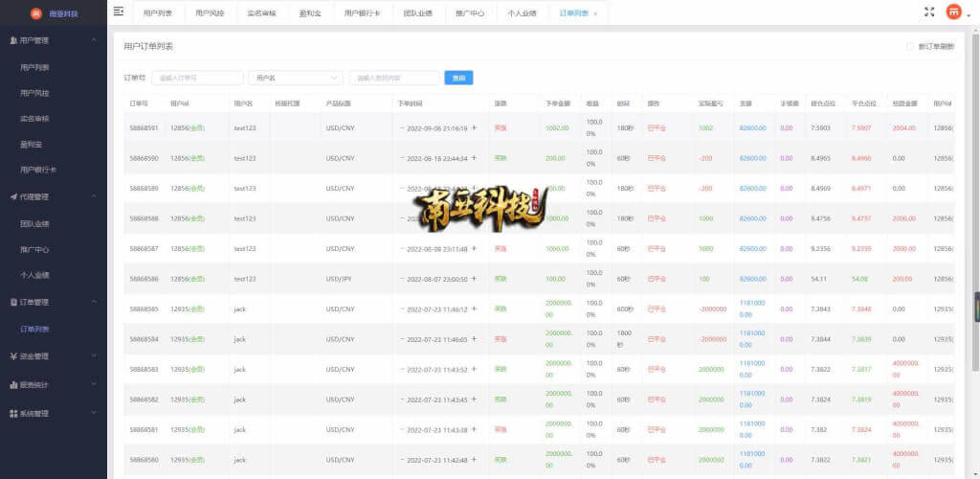
Task: Expand 报表统计 group via its chevron
Action: click(x=94, y=384)
